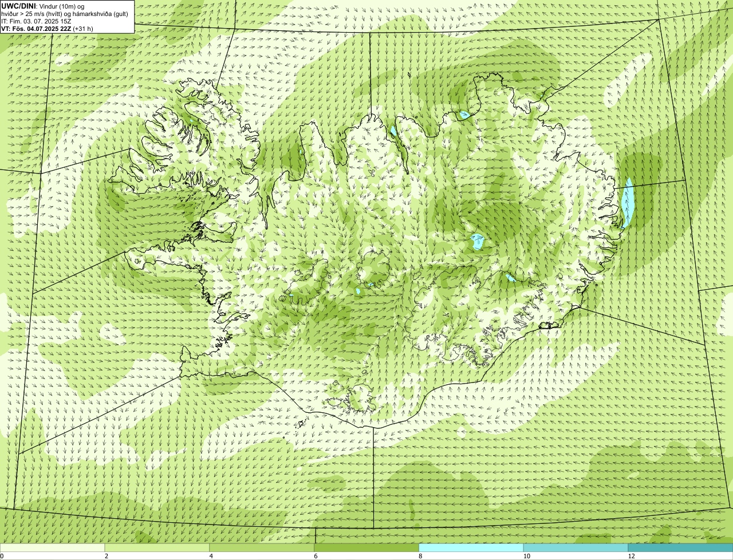Click the "IT: Fim. 03. 07. 2025 15Z" line
The height and width of the screenshot is (560, 733).
click(36, 21)
